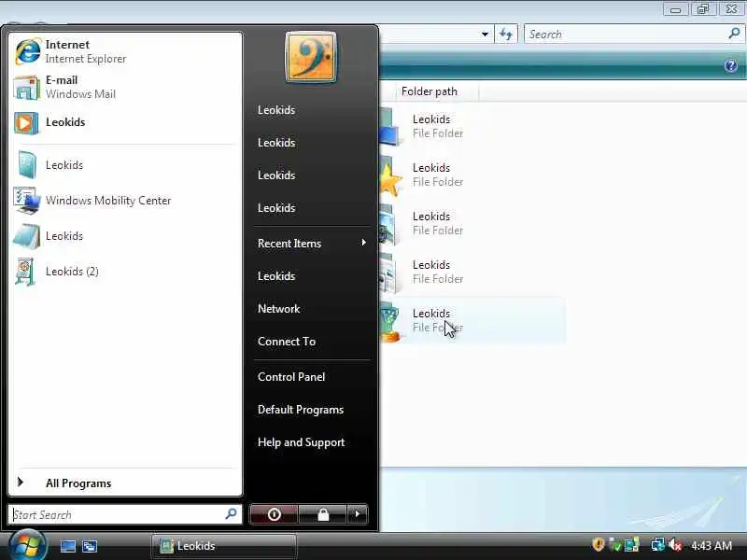Click the Explorer search magnifier icon

(734, 34)
